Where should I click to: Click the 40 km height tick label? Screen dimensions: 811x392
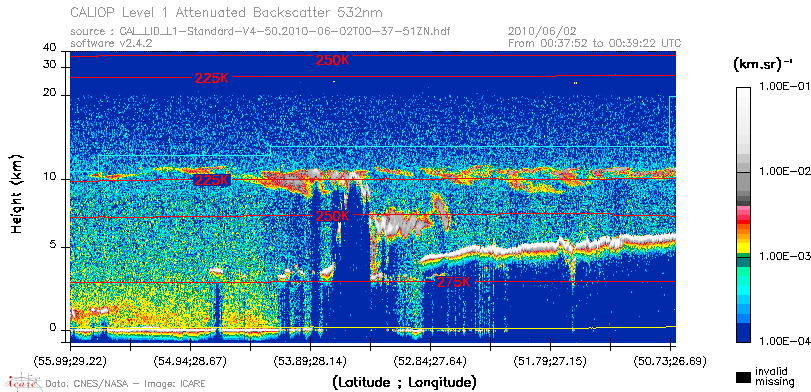click(50, 48)
